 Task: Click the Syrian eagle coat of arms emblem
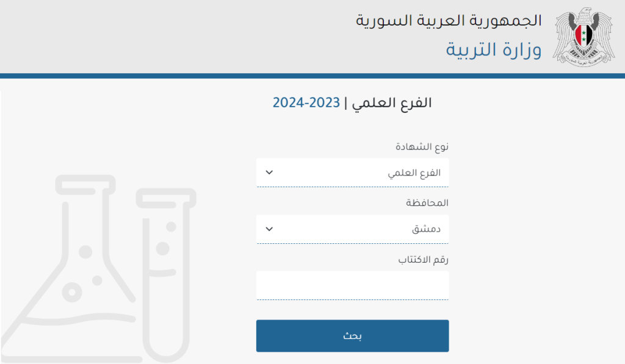pos(584,37)
